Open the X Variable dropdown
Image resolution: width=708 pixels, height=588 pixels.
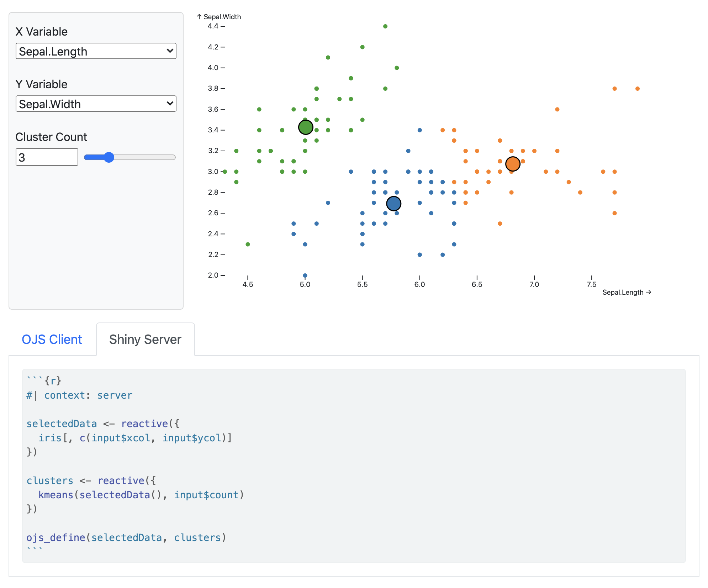click(96, 51)
